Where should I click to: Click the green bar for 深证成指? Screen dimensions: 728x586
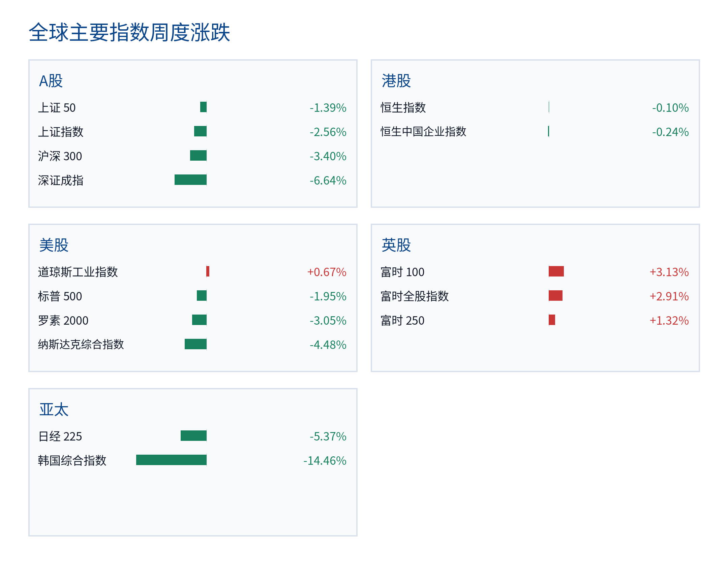(190, 180)
